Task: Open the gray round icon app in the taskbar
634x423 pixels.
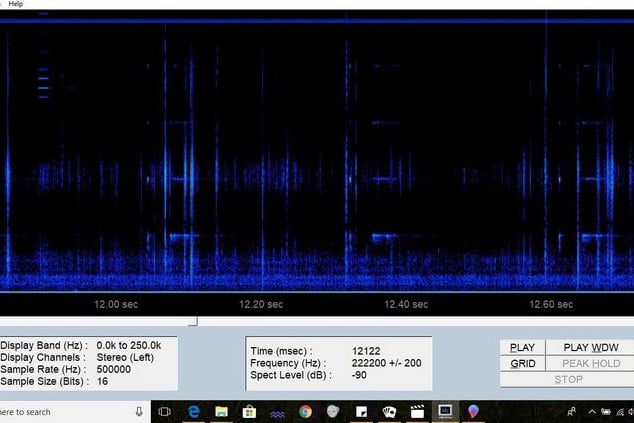Action: tap(333, 411)
